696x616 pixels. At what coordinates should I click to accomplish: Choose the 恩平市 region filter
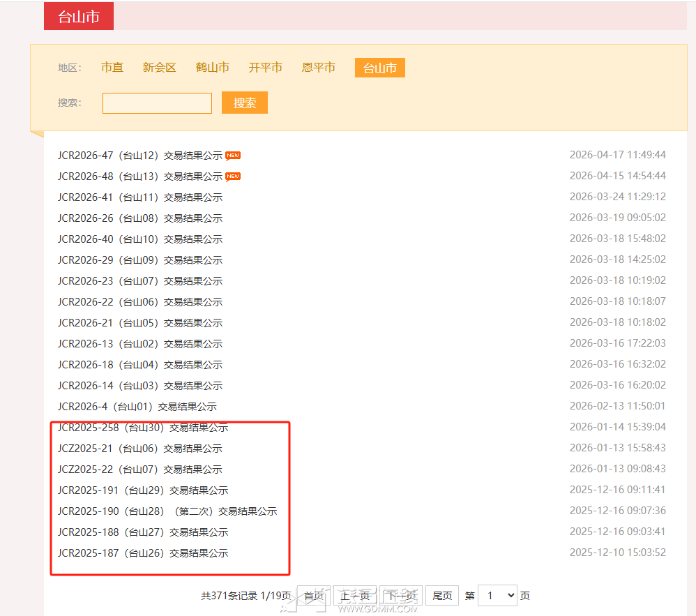318,67
